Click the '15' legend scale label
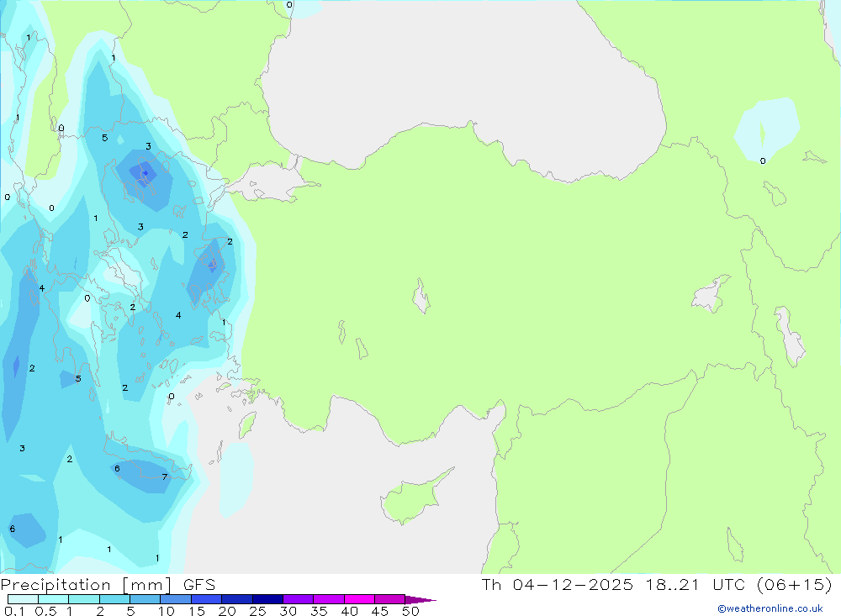Viewport: 841px width, 616px height. point(197,611)
